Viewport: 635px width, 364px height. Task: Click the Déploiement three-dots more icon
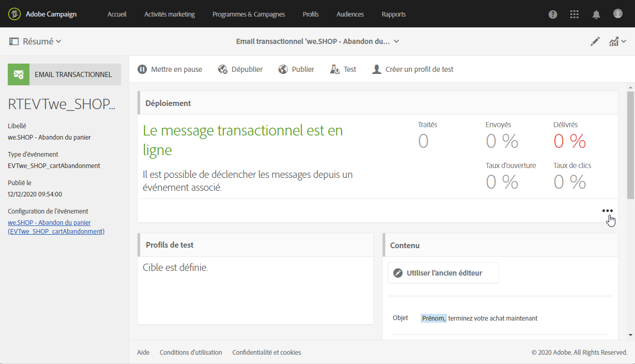click(608, 211)
